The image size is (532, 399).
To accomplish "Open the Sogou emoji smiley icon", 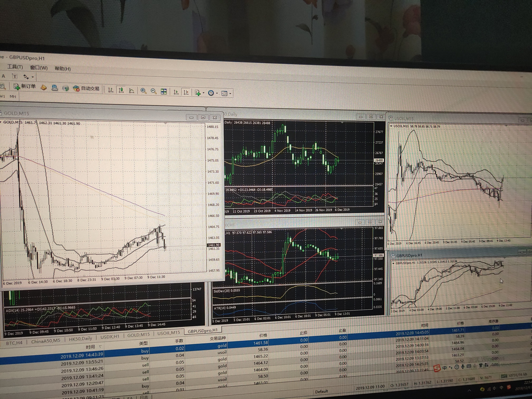I will pos(457,367).
